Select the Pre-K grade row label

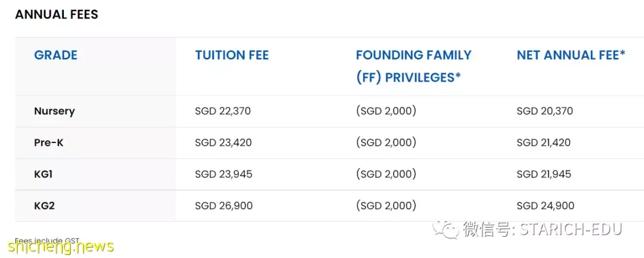(48, 143)
